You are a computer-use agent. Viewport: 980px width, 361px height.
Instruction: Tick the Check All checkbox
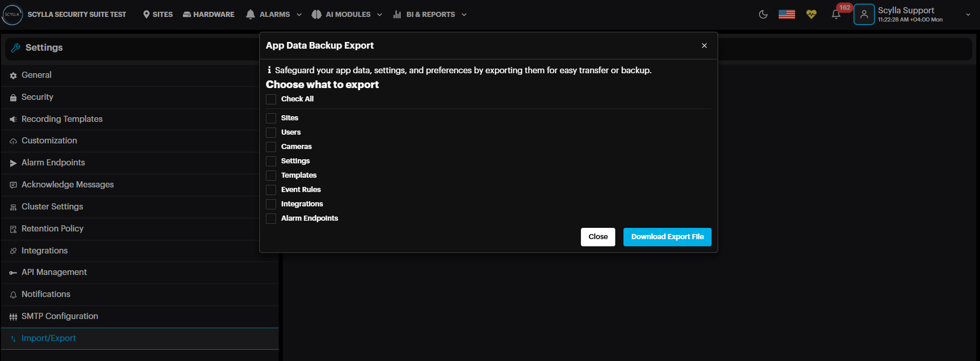tap(271, 99)
